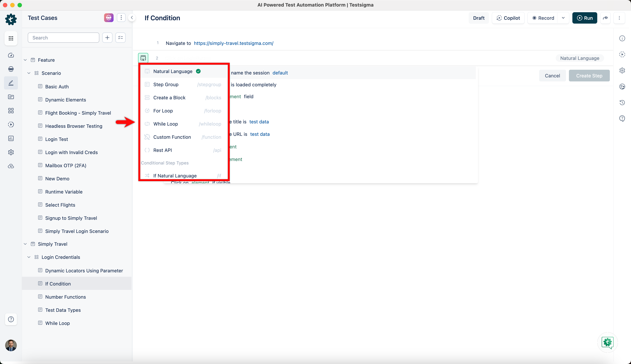
Task: Open the dotted play icon in right panel
Action: (x=622, y=54)
